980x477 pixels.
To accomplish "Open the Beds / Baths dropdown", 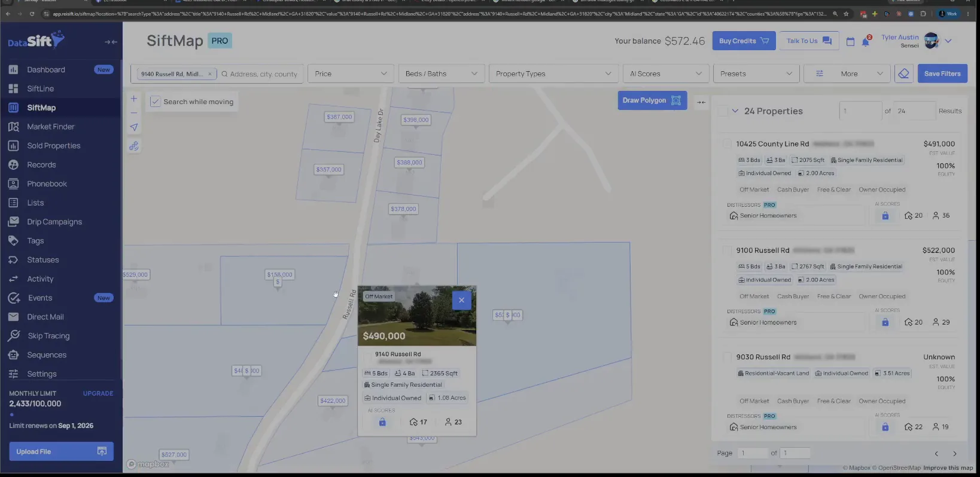I will (x=441, y=74).
